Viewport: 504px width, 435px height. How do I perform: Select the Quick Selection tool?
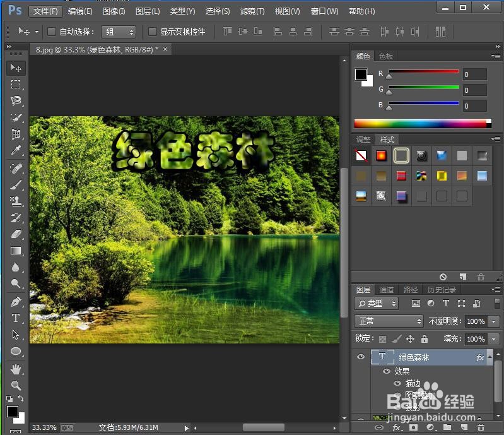click(x=15, y=117)
